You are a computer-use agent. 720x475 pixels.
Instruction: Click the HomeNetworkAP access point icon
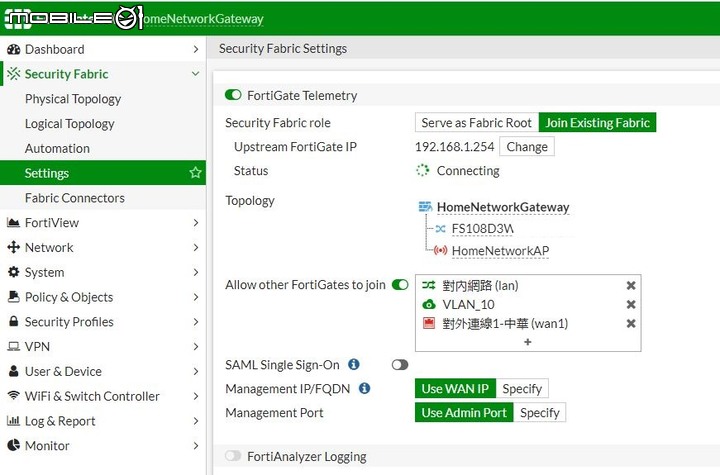440,251
